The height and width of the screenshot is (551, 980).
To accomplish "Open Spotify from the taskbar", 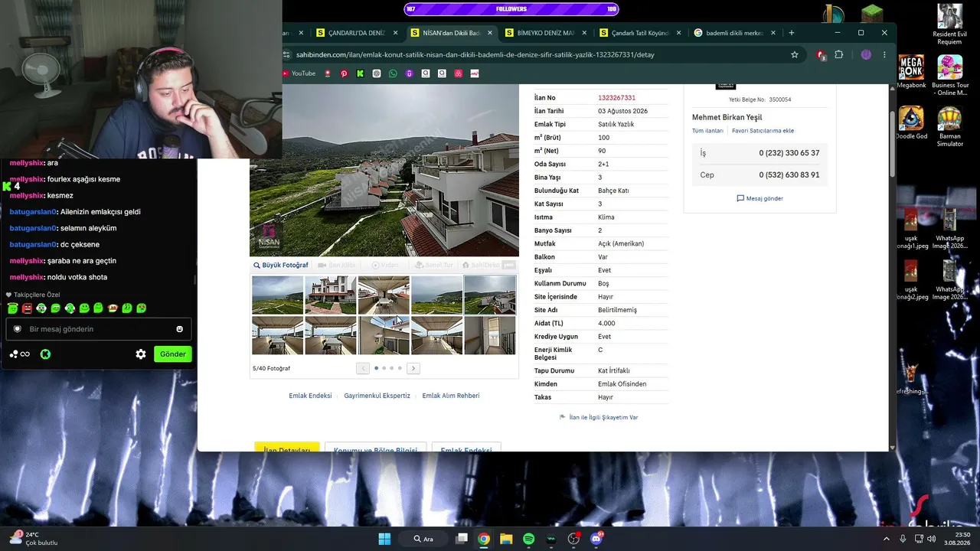I will [528, 539].
